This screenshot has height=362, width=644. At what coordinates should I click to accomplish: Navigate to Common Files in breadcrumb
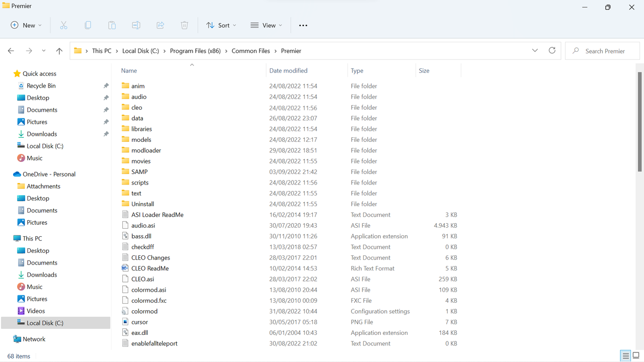(x=251, y=51)
